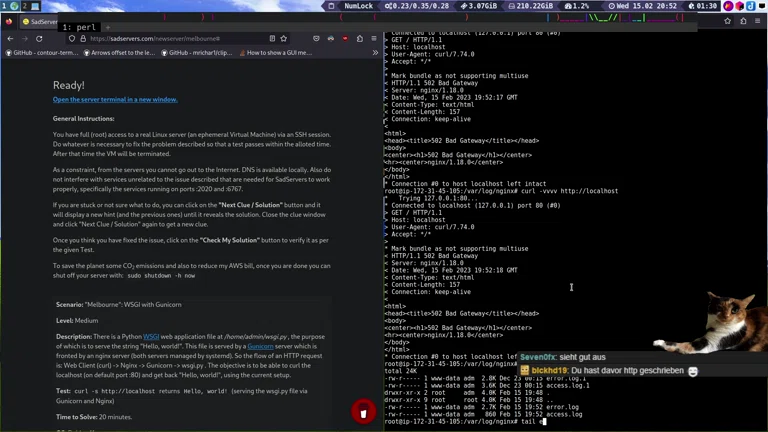Screen dimensions: 768x432
Task: Follow the Gunicorn link in description
Action: [x=260, y=346]
